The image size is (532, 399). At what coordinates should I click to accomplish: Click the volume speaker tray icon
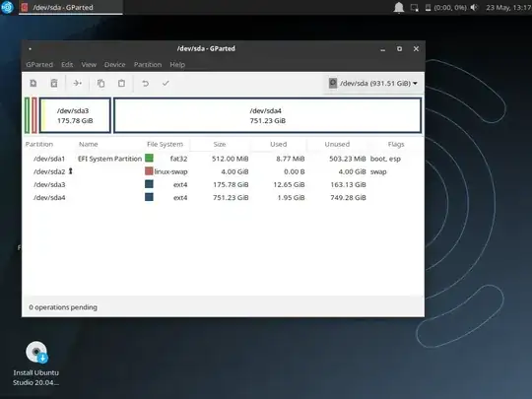tap(474, 8)
